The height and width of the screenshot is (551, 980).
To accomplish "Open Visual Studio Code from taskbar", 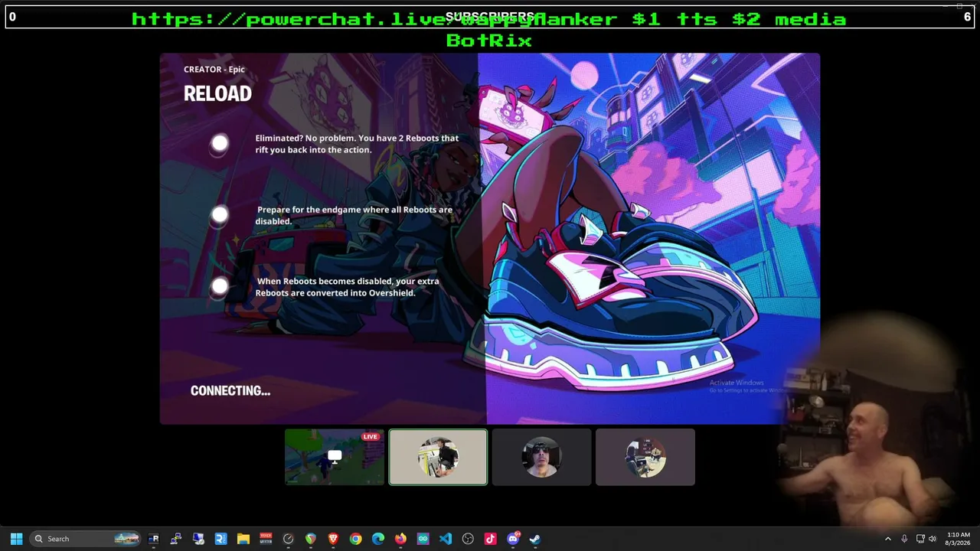I will (446, 539).
